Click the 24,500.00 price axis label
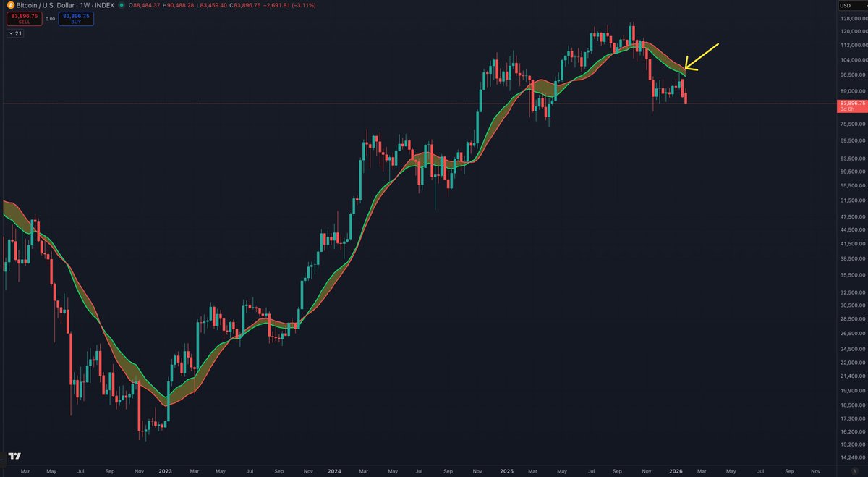 coord(851,350)
